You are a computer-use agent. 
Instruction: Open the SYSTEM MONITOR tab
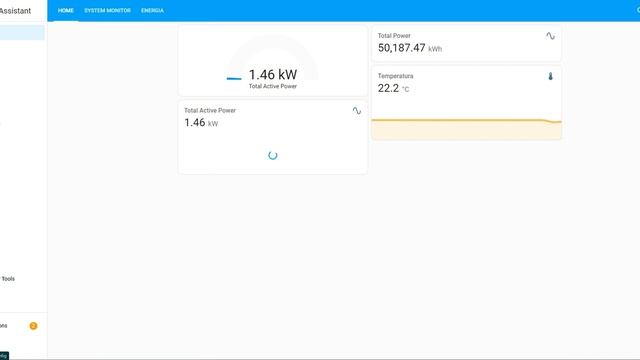pos(107,11)
